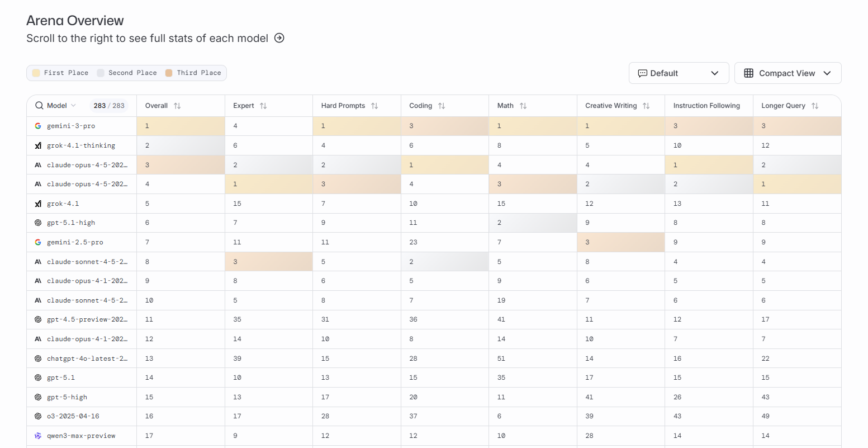
Task: Expand the Compact View dropdown chevron
Action: [x=827, y=73]
